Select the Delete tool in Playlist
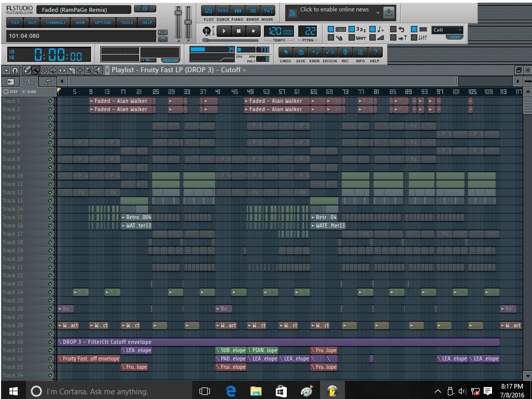The image size is (532, 399). click(x=45, y=70)
